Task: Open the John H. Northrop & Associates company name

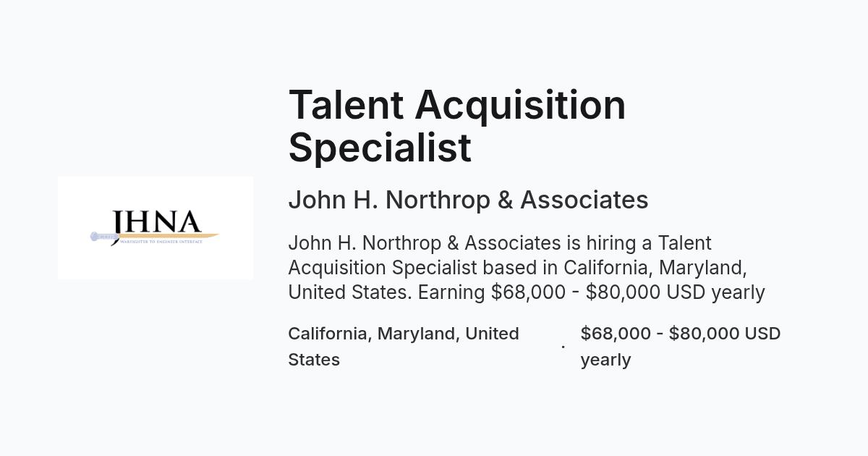Action: (468, 200)
